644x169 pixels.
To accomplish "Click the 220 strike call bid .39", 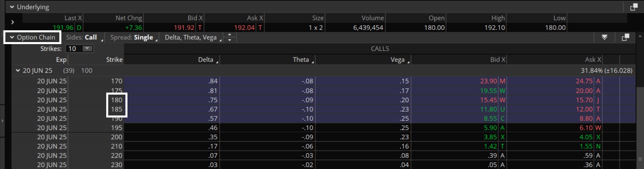I will click(492, 156).
